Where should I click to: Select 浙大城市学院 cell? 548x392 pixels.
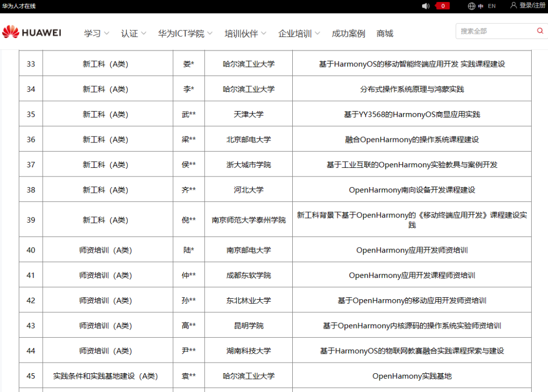click(x=249, y=164)
